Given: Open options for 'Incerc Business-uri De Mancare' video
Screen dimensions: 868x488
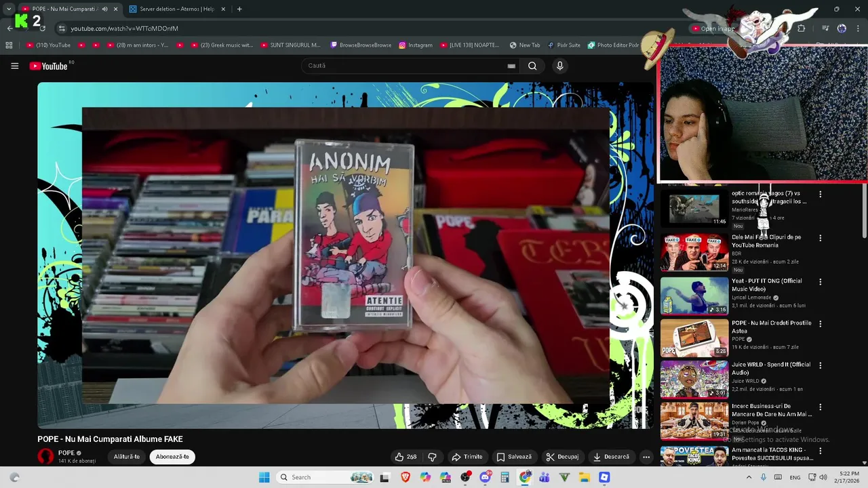Looking at the screenshot, I should 820,407.
